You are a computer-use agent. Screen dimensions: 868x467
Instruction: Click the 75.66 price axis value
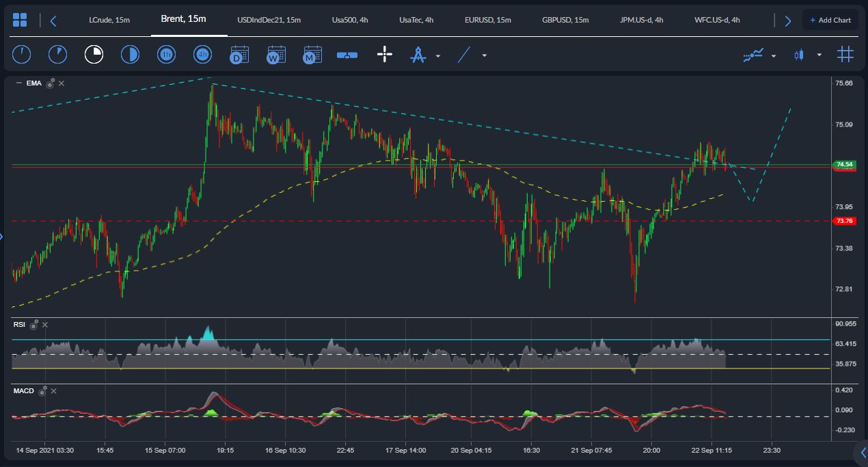pyautogui.click(x=843, y=83)
